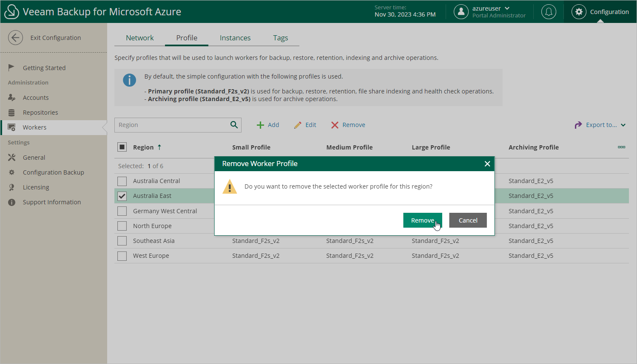
Task: Toggle the select-all regions checkbox
Action: (x=122, y=147)
